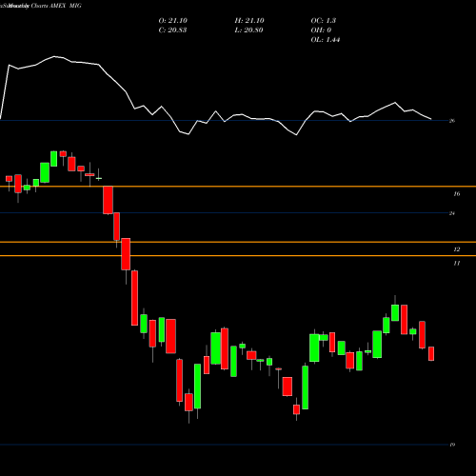Click the '24' axis label
Screen dimensions: 476x476
tap(452, 213)
